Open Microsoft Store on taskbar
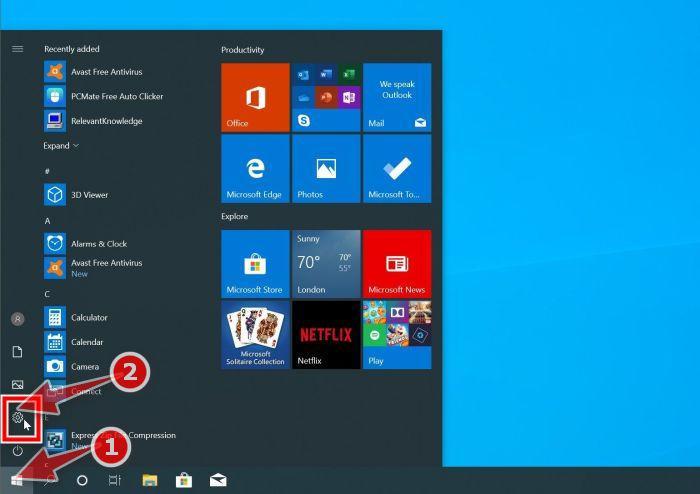 click(x=183, y=481)
